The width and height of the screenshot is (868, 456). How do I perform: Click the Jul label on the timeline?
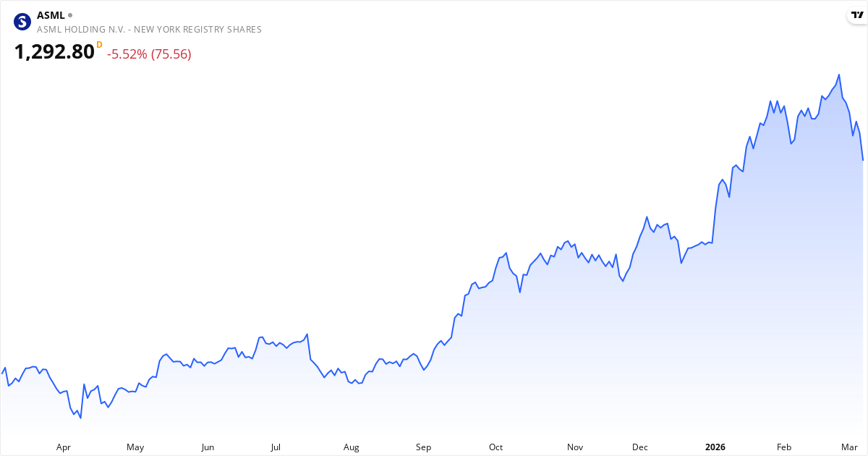[x=276, y=447]
